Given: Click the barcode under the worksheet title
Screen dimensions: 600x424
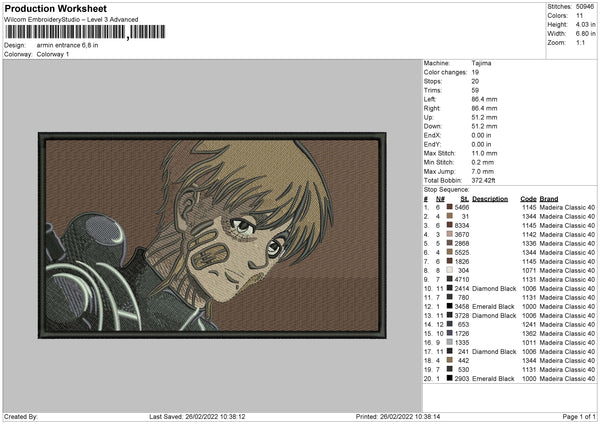Looking at the screenshot, I should click(85, 32).
